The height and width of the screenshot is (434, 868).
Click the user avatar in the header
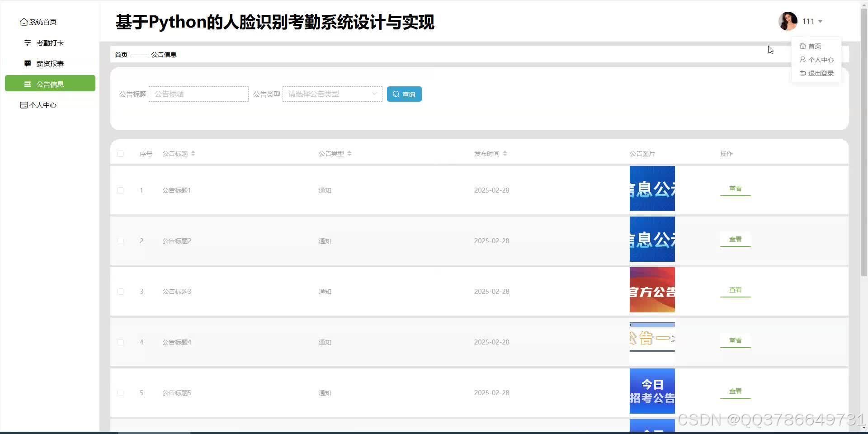pyautogui.click(x=788, y=21)
